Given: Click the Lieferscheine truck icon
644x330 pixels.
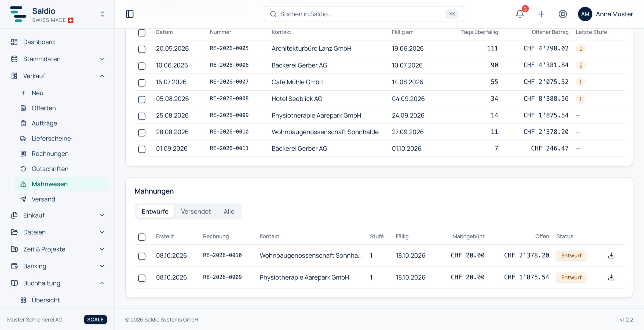Looking at the screenshot, I should pos(23,139).
